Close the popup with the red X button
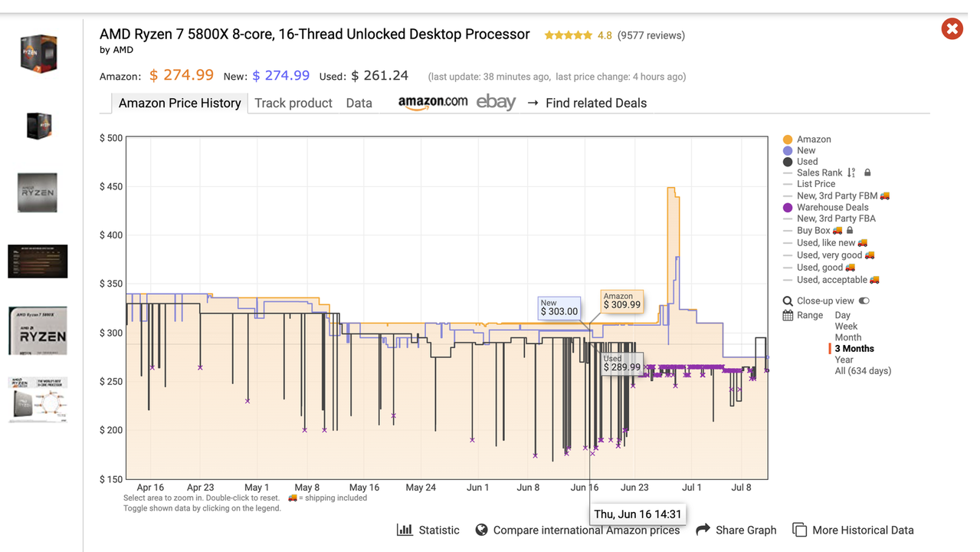 coord(952,29)
